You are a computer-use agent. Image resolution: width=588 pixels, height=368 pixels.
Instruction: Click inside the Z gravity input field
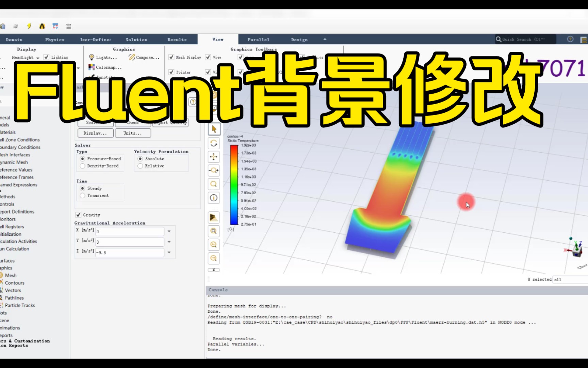(129, 252)
